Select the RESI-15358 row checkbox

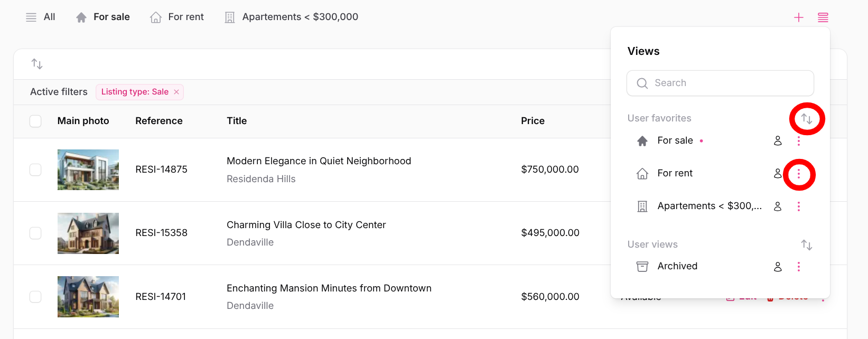35,233
